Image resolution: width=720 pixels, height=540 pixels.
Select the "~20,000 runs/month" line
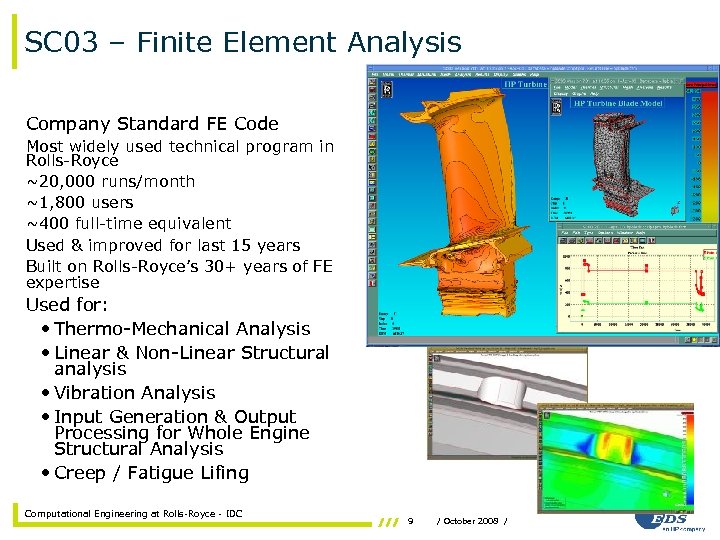pos(111,181)
